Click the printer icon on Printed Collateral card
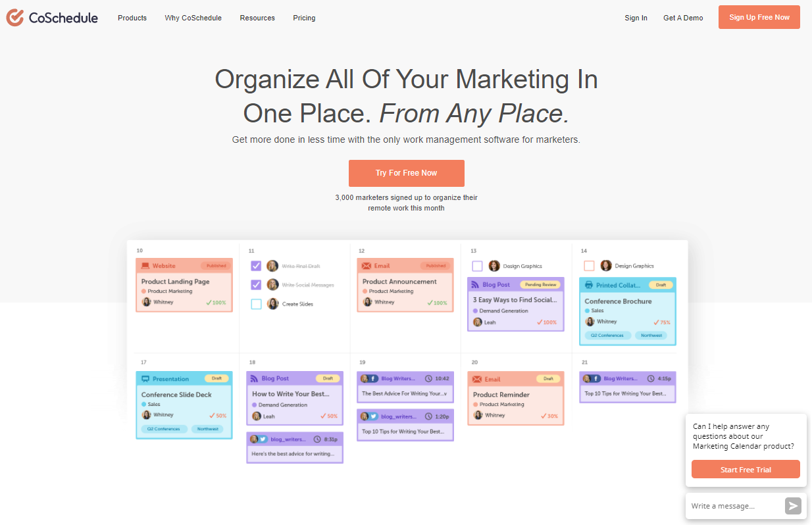 [x=588, y=286]
